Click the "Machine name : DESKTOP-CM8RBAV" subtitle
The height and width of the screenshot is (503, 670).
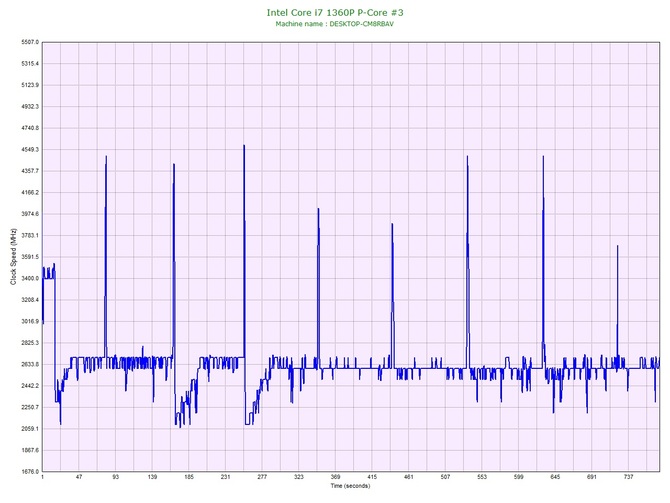(x=335, y=24)
